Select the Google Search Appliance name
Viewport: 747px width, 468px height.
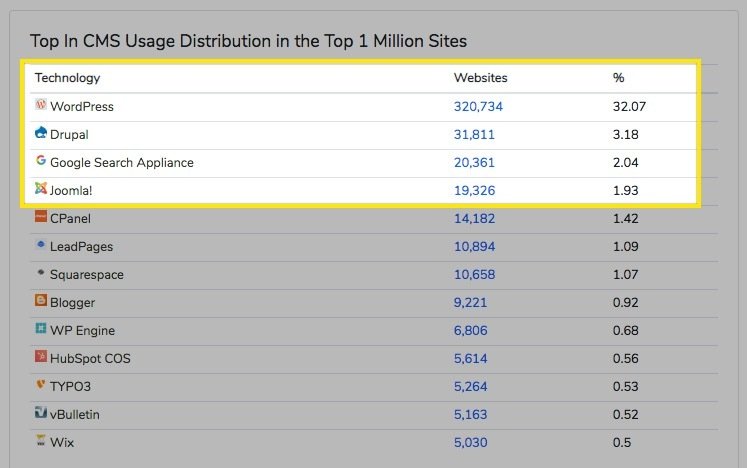pos(122,163)
